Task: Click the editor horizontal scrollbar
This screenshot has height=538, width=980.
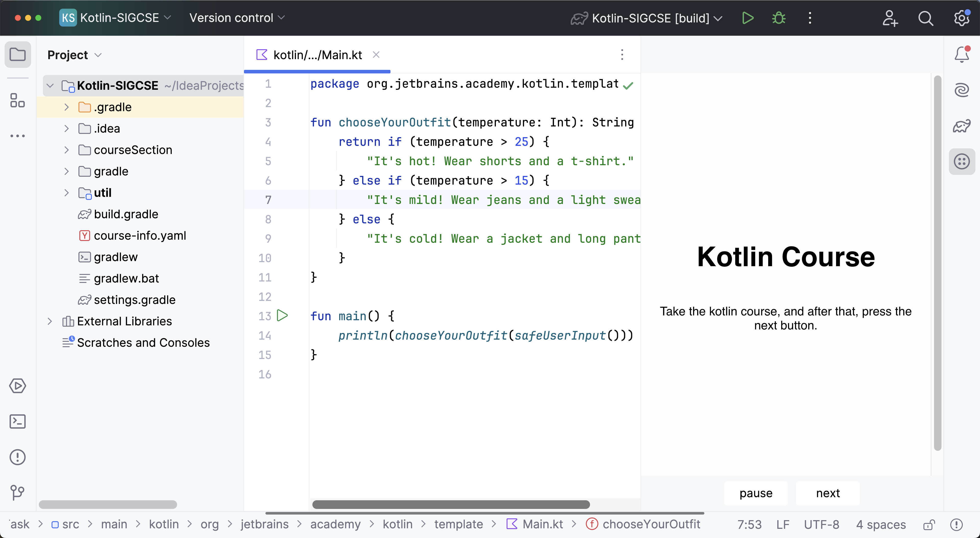Action: (x=451, y=505)
